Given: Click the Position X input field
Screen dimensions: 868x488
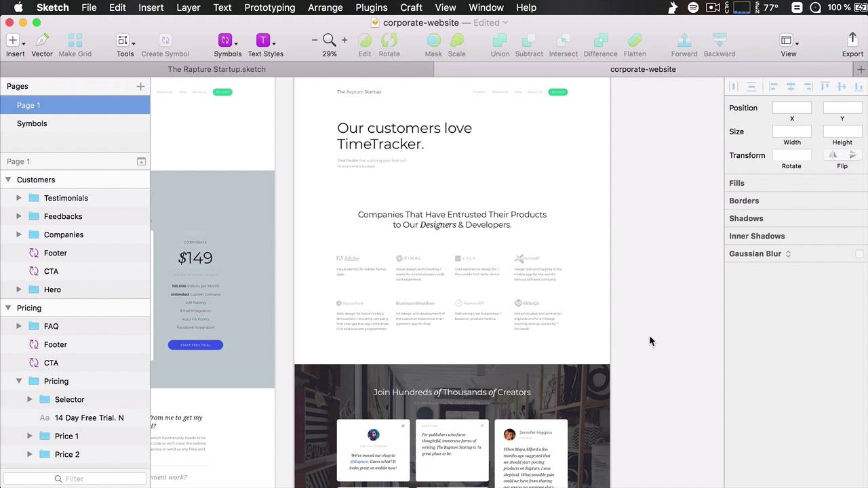Looking at the screenshot, I should (792, 108).
